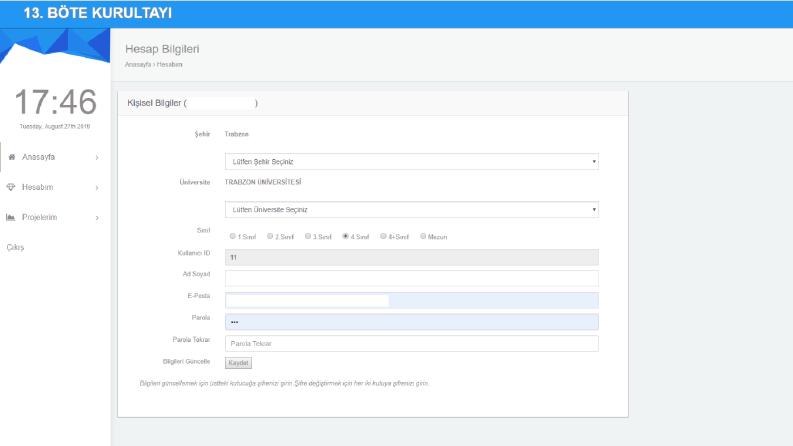Click the Anasayfa breadcrumb link
The image size is (793, 446).
click(x=138, y=65)
